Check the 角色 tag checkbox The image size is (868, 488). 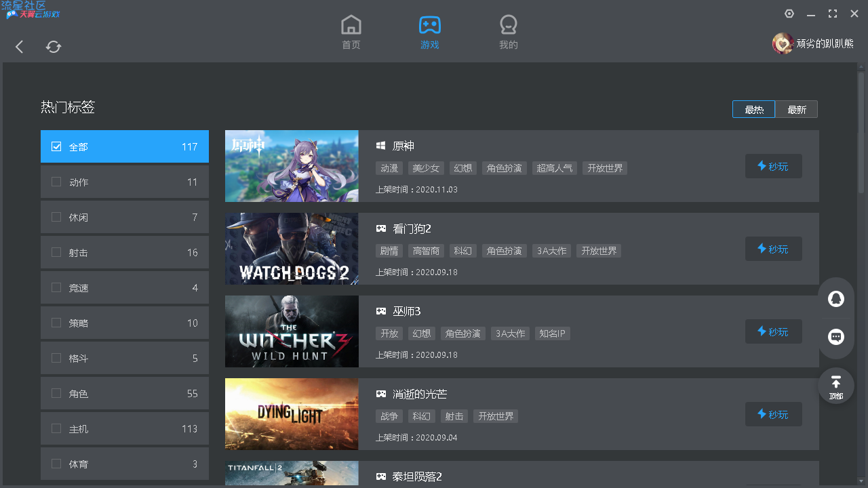tap(56, 393)
